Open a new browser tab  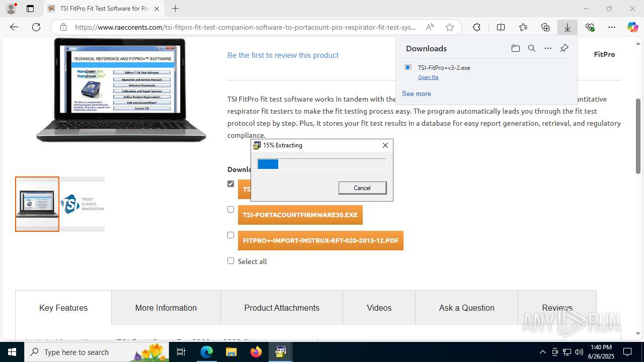175,9
